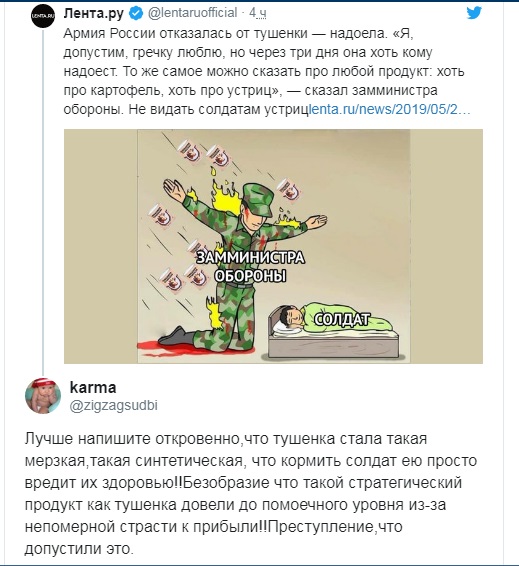Click the Лента.ру account name

tap(93, 14)
